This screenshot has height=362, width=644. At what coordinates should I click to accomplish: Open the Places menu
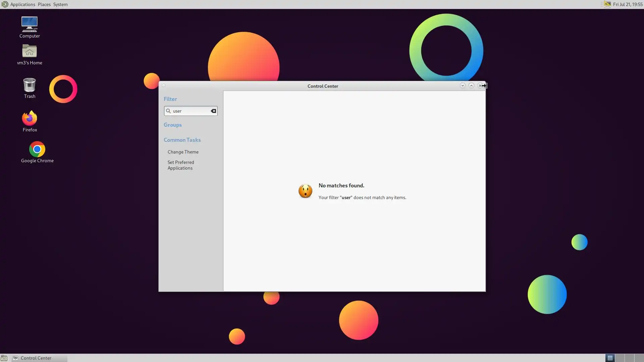(x=44, y=4)
